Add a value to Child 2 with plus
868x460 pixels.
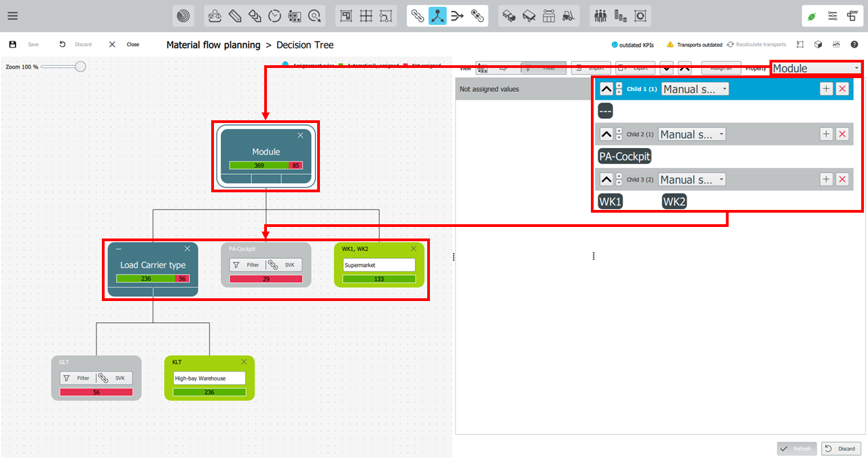pyautogui.click(x=826, y=134)
